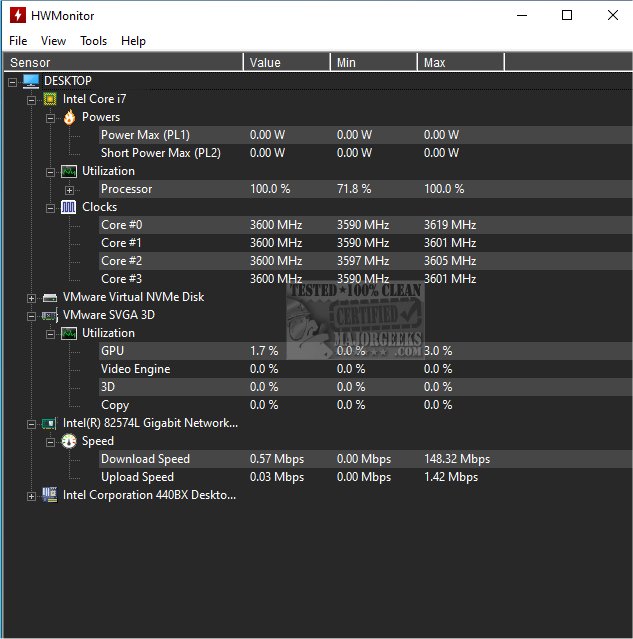Select the Download Speed row
This screenshot has width=633, height=639.
[x=365, y=459]
